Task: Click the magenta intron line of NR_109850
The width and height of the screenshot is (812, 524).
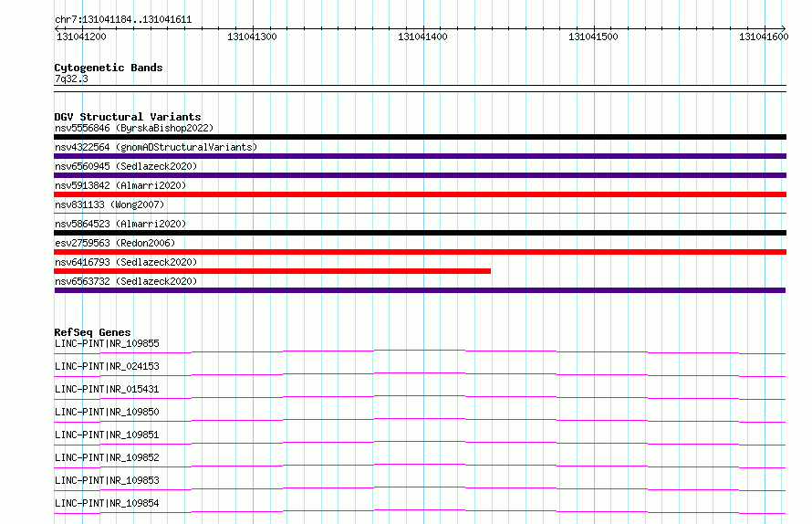Action: coord(420,419)
